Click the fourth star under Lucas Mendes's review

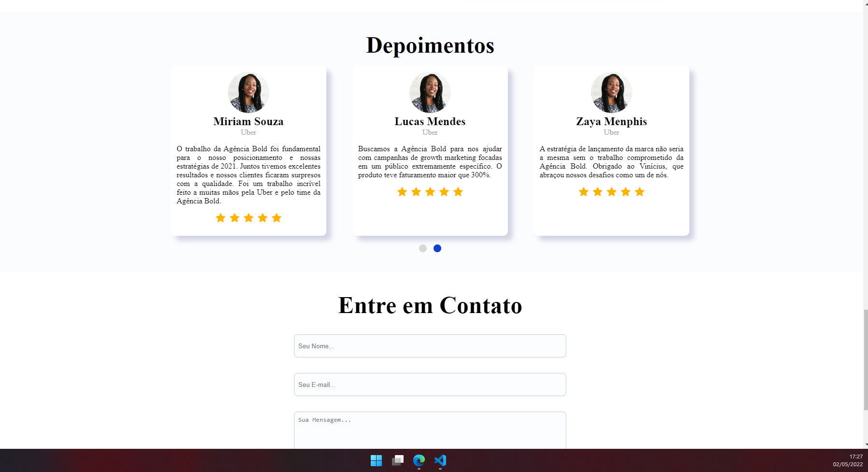444,192
